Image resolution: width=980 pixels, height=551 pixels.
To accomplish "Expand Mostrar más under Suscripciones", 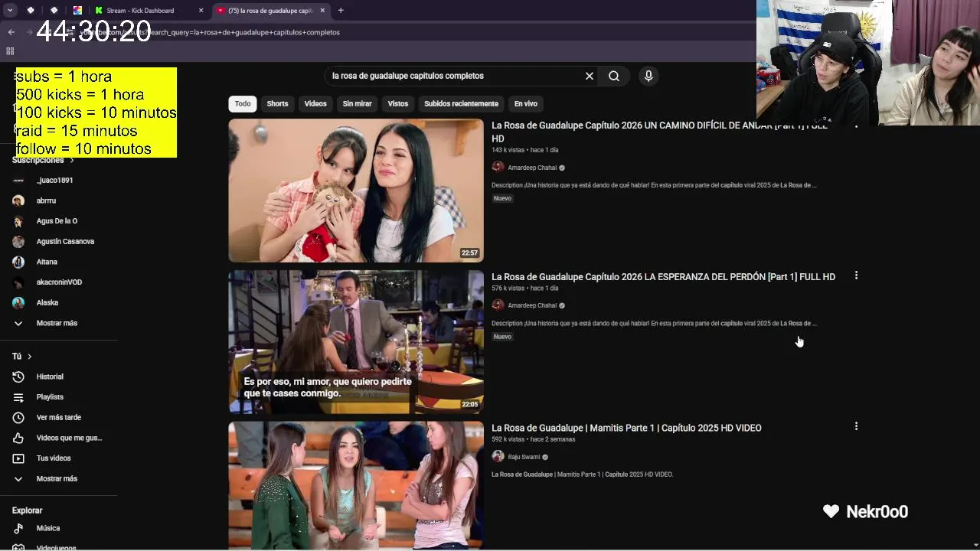I will (x=57, y=323).
